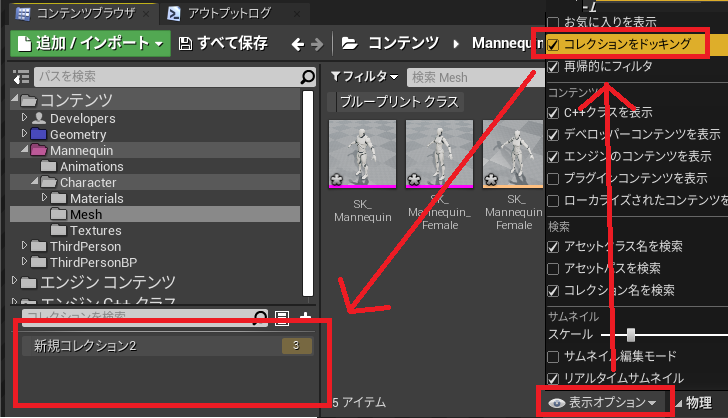Expand the Developers folder arrow
The height and width of the screenshot is (418, 728).
pyautogui.click(x=25, y=118)
